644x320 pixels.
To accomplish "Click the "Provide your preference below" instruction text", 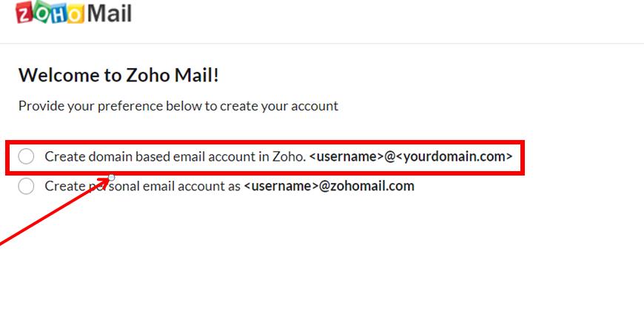I will click(178, 106).
